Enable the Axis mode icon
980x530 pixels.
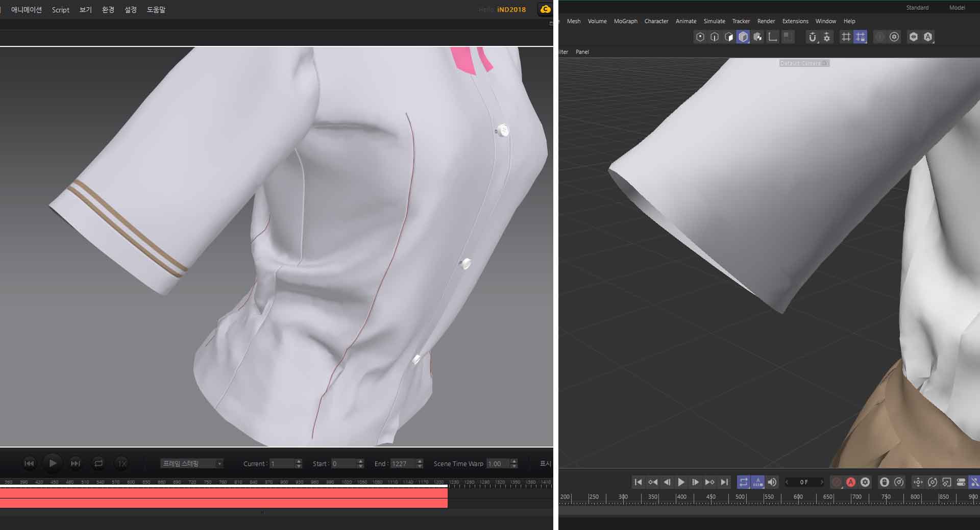coord(773,37)
